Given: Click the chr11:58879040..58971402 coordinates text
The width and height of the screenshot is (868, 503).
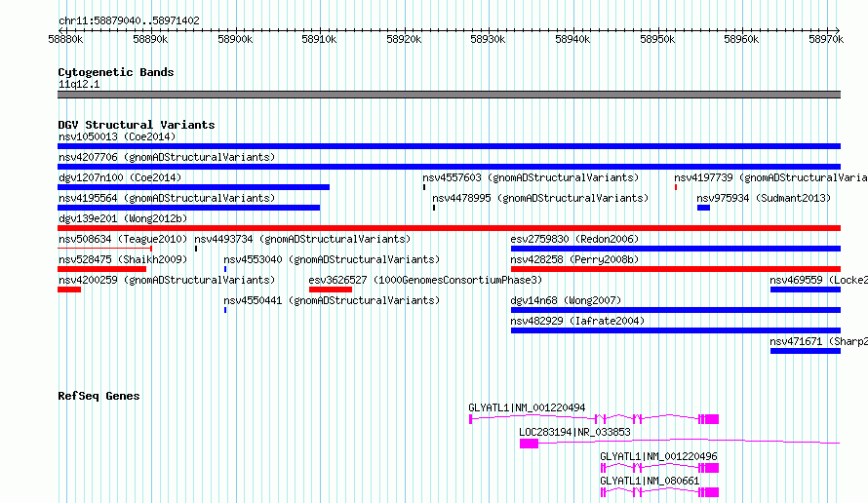Looking at the screenshot, I should coord(129,20).
